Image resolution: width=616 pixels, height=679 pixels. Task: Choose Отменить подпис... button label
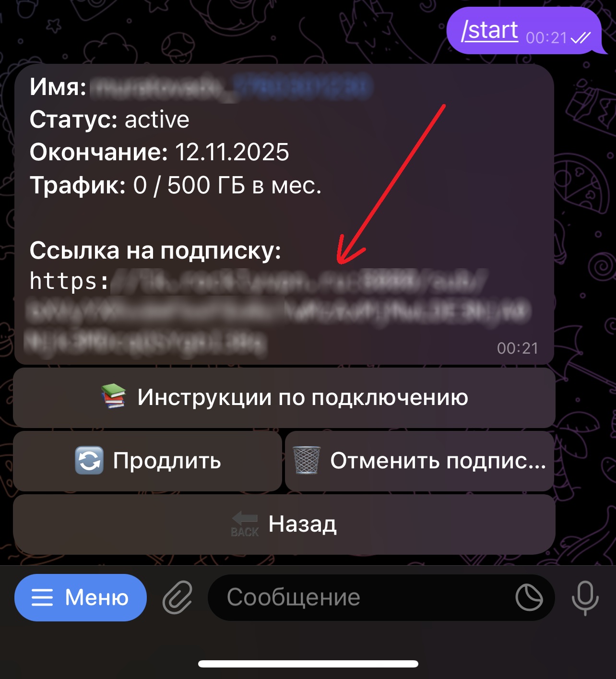tap(438, 461)
